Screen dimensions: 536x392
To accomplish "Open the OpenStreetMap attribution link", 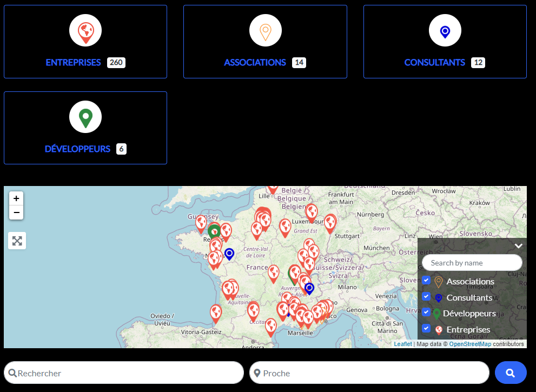I will pyautogui.click(x=470, y=344).
